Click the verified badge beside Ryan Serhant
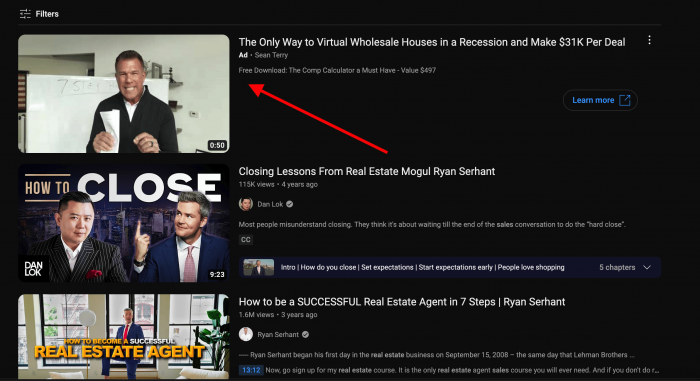The image size is (700, 381). (305, 334)
